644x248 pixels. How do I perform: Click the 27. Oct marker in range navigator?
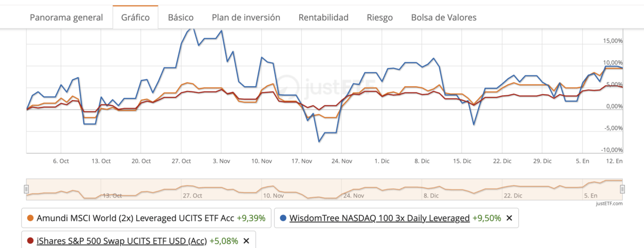(x=192, y=195)
